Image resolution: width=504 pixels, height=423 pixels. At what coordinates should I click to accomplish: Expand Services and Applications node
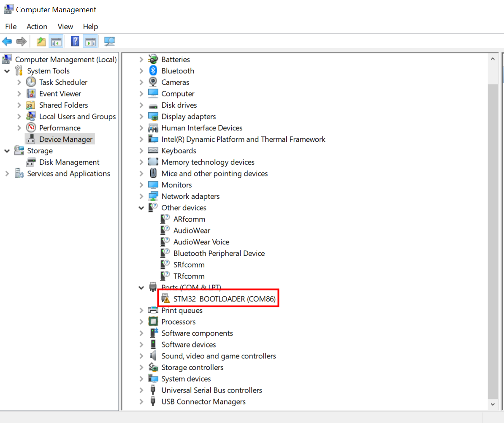tap(7, 174)
